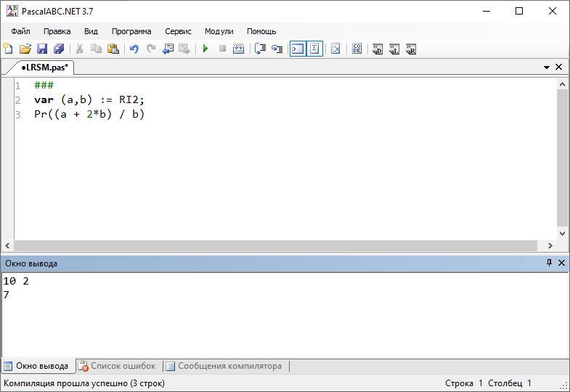This screenshot has width=570, height=392.
Task: Open the Сервис menu
Action: (178, 31)
